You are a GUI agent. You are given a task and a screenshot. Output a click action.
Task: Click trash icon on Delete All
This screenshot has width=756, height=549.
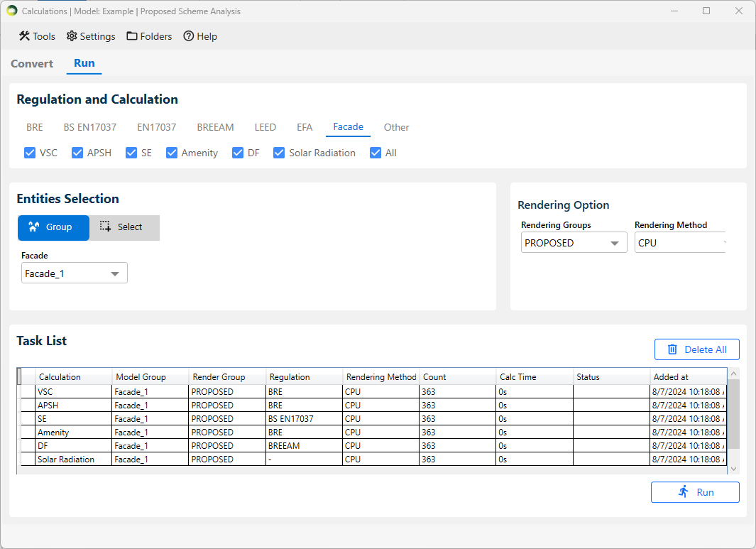(x=672, y=349)
